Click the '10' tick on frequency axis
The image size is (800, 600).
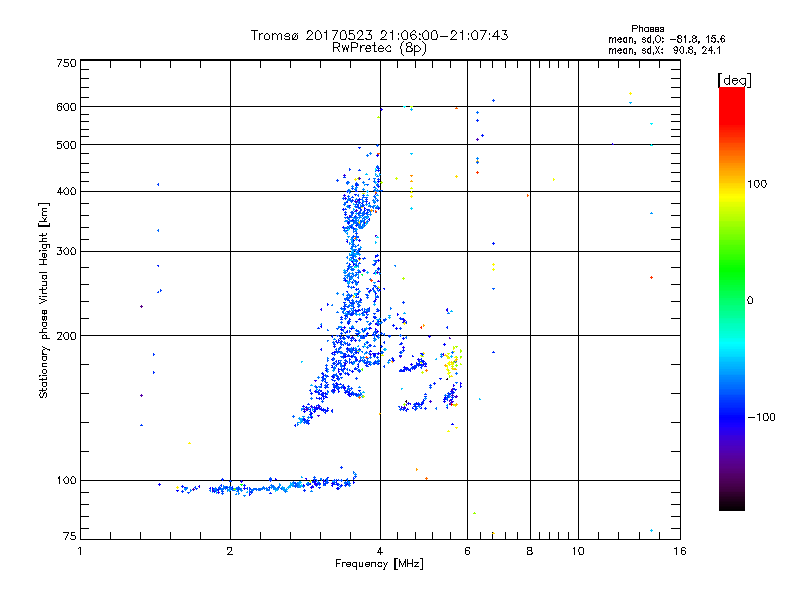coord(578,551)
